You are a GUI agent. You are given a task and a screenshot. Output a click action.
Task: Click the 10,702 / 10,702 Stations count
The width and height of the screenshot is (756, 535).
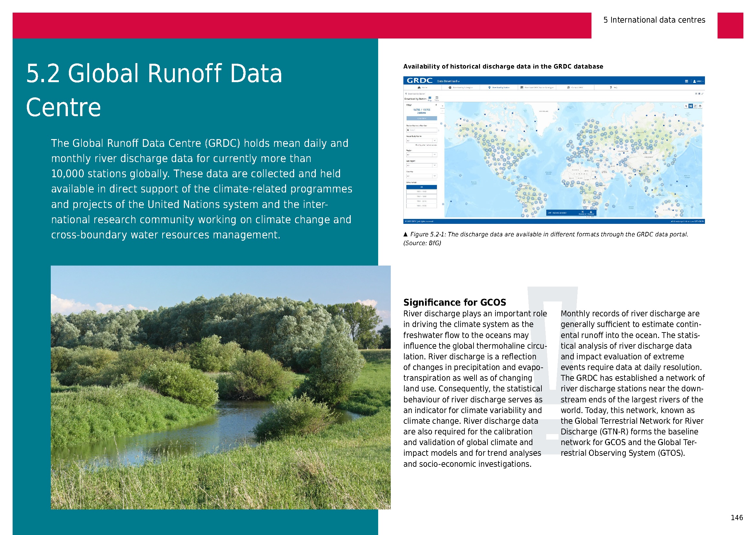point(422,111)
